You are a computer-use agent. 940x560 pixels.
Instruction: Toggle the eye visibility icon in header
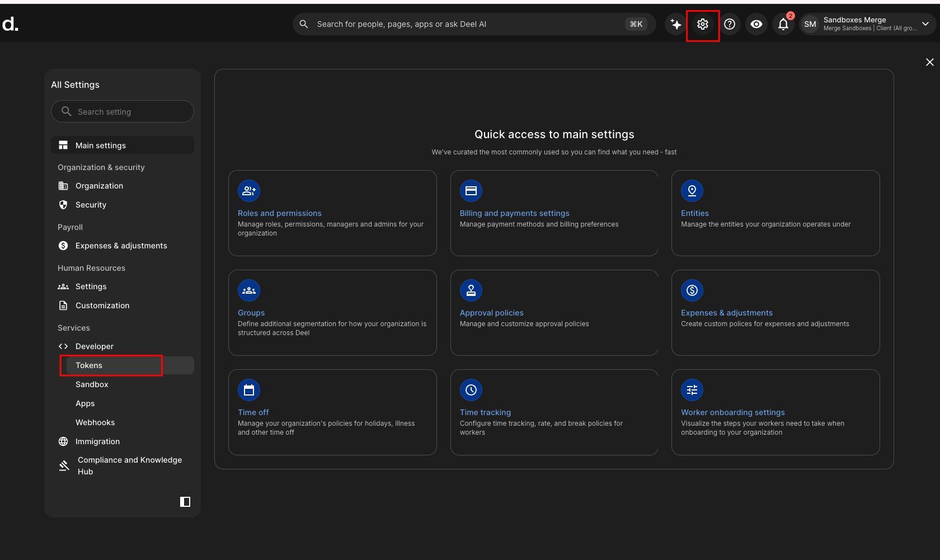[x=756, y=24]
